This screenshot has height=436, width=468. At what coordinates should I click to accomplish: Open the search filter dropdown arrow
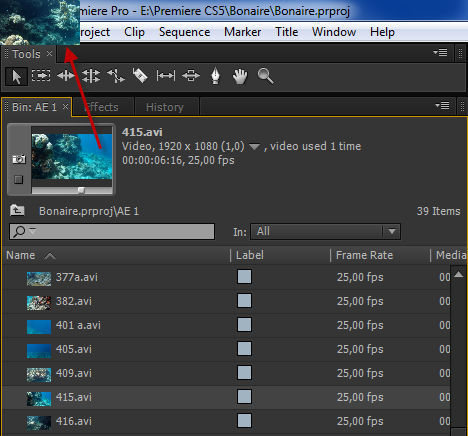click(33, 230)
